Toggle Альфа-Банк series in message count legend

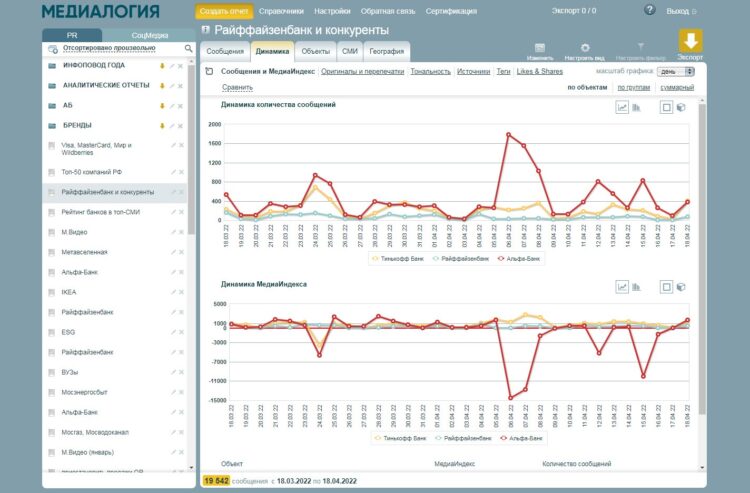(x=519, y=259)
